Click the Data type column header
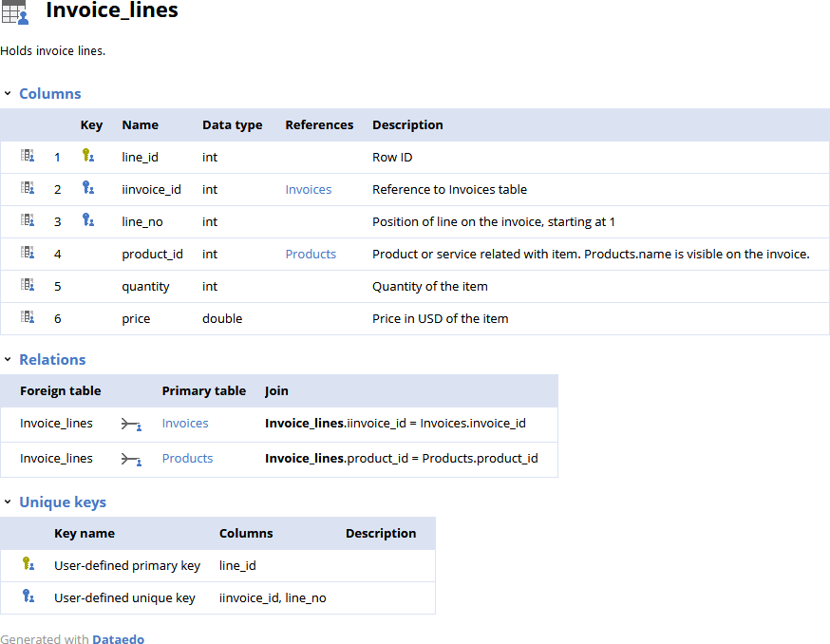This screenshot has width=830, height=644. (232, 124)
